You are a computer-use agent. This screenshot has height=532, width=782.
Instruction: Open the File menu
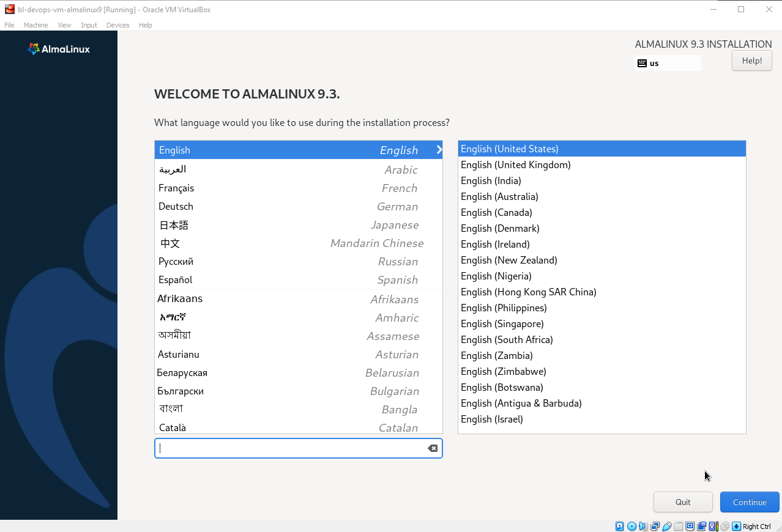tap(9, 25)
